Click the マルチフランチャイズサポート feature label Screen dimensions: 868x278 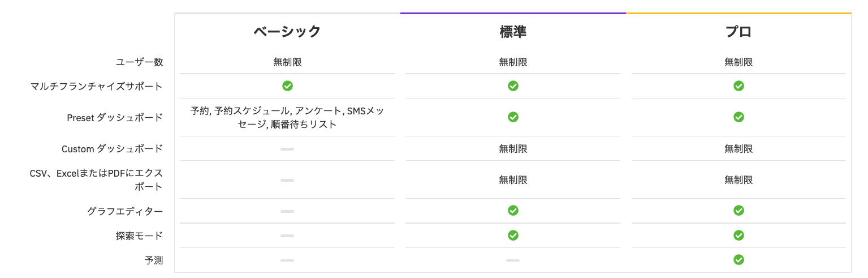click(x=97, y=86)
